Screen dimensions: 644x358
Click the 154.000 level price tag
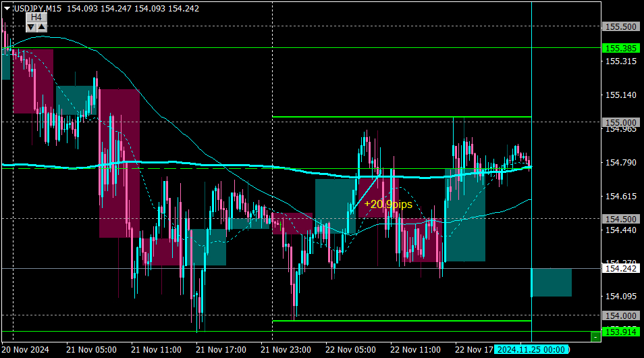pos(620,315)
